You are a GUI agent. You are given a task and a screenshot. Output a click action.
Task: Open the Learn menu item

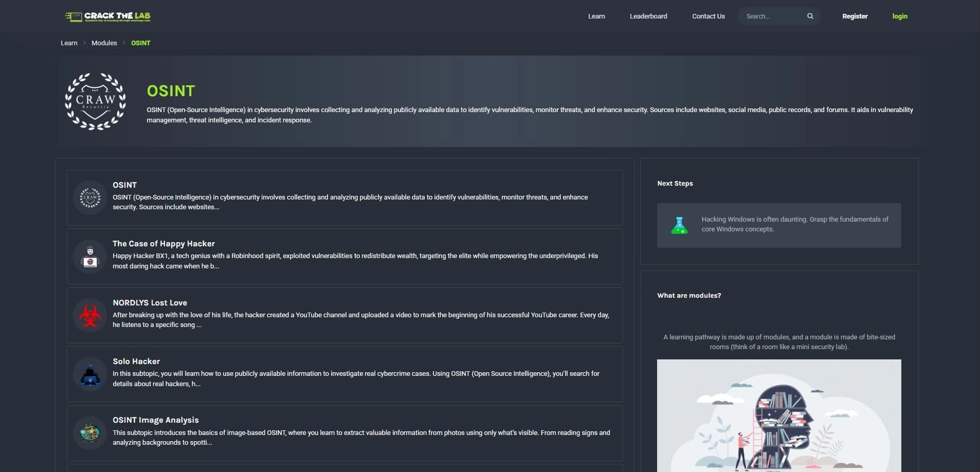[596, 16]
